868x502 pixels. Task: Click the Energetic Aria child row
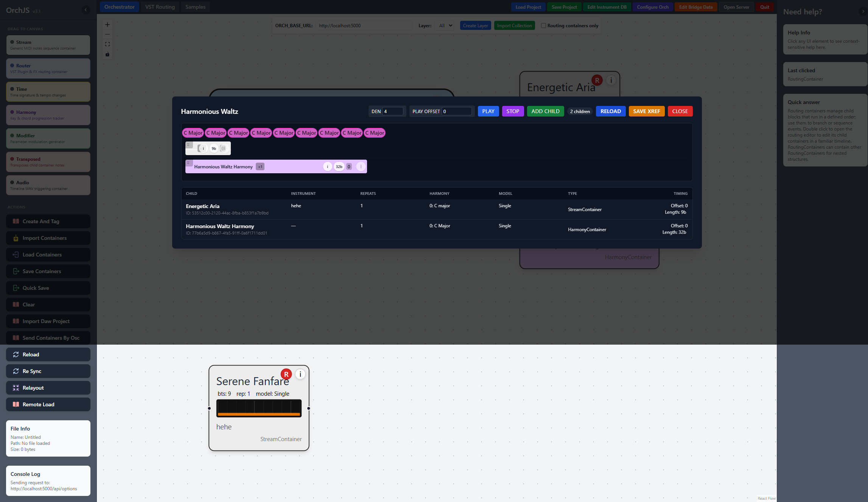437,209
